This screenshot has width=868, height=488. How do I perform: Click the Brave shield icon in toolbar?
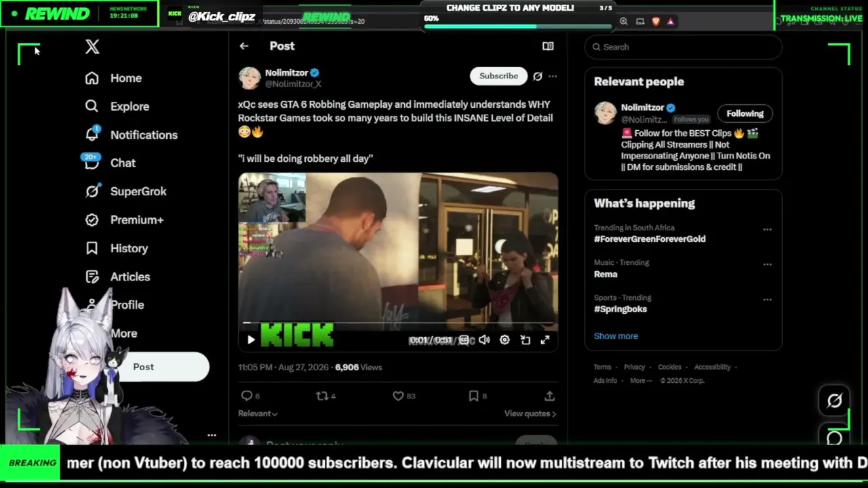point(656,22)
